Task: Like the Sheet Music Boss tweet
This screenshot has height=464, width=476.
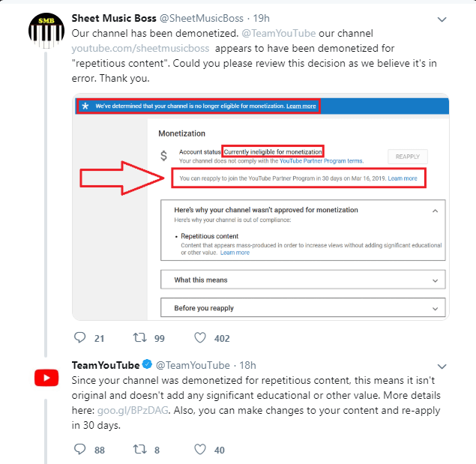Action: pos(200,338)
